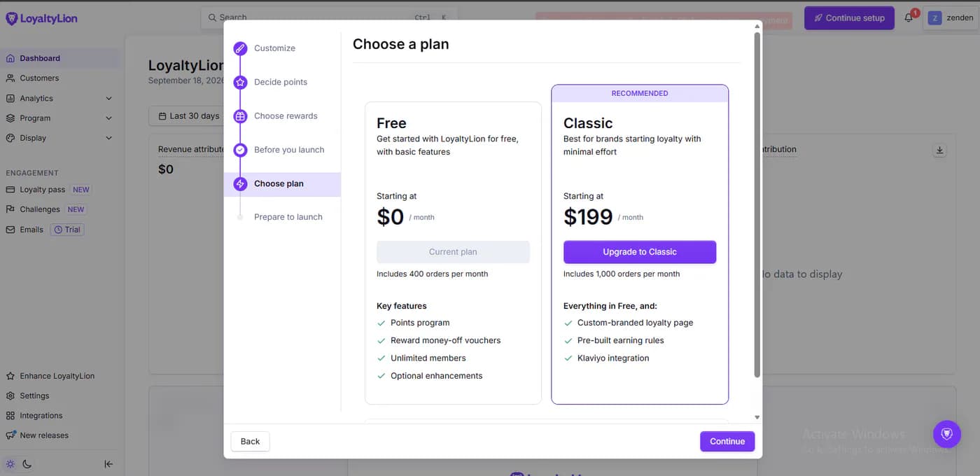
Task: Click the Challenges flag icon
Action: 10,209
